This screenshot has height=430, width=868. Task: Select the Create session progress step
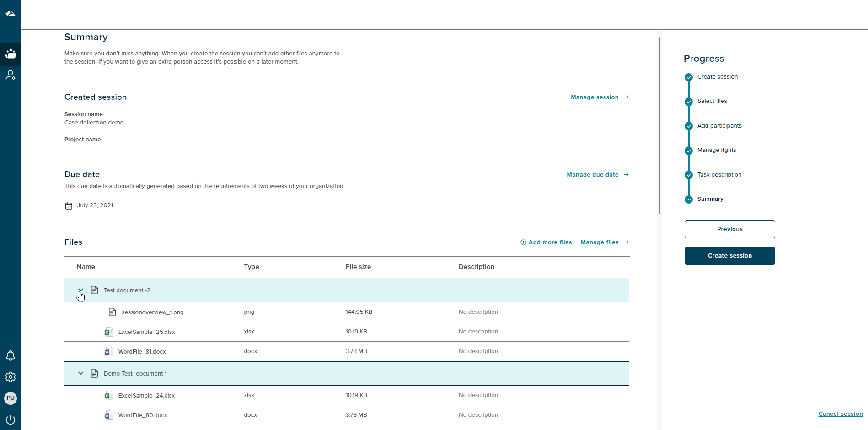click(689, 77)
